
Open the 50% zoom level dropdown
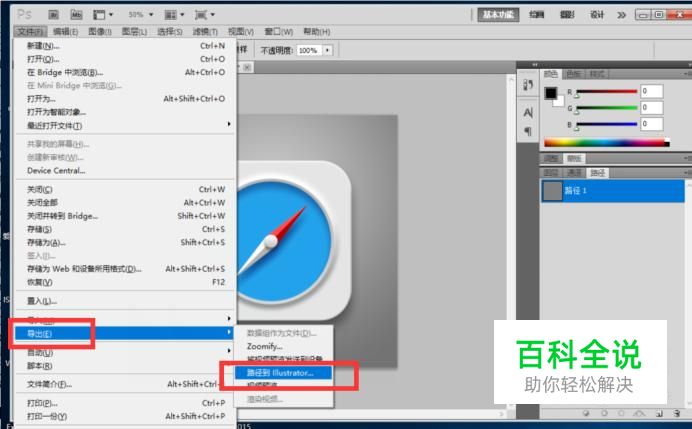pos(141,15)
